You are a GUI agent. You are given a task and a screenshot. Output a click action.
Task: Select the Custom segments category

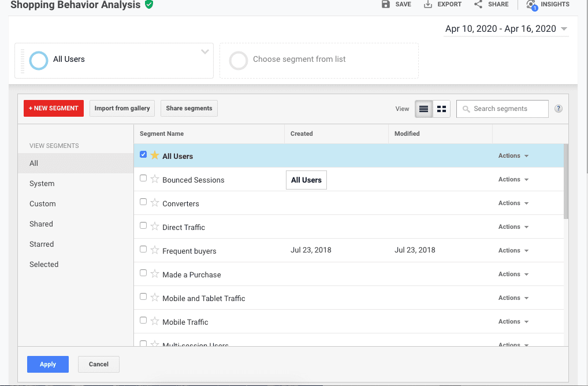tap(43, 204)
